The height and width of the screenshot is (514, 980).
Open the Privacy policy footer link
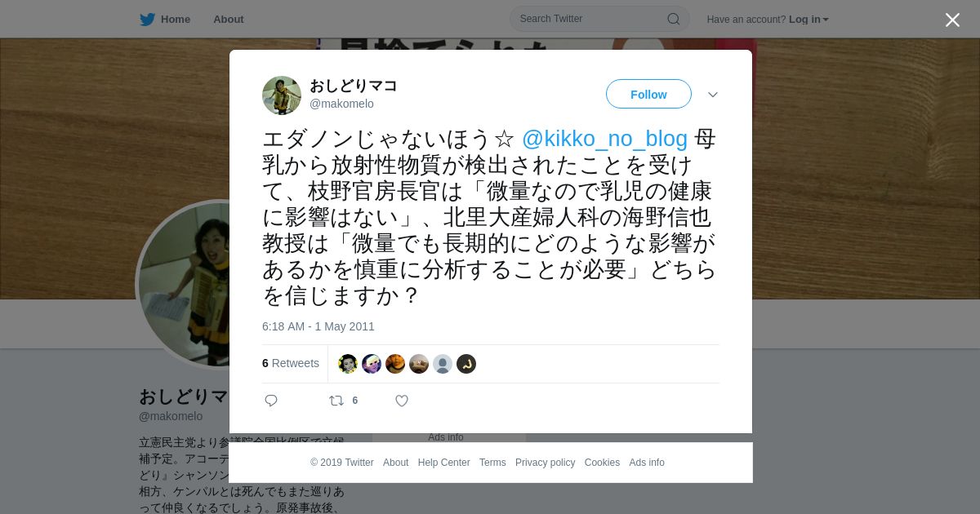545,463
